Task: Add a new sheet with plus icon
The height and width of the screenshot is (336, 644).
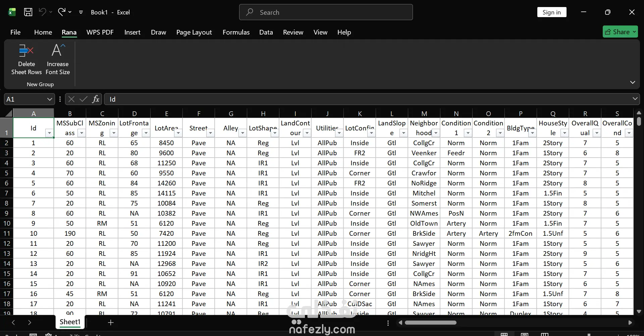Action: [x=111, y=322]
